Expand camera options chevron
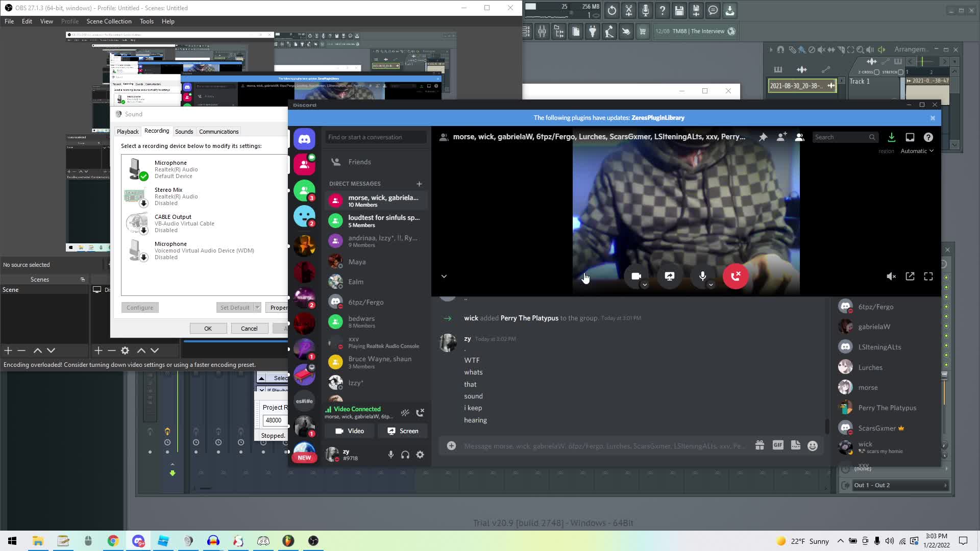 [x=645, y=285]
